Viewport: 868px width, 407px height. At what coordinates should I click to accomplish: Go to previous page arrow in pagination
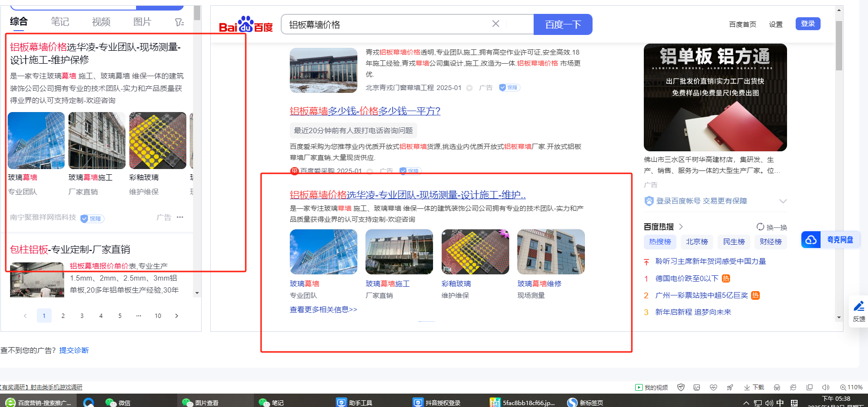(x=25, y=316)
